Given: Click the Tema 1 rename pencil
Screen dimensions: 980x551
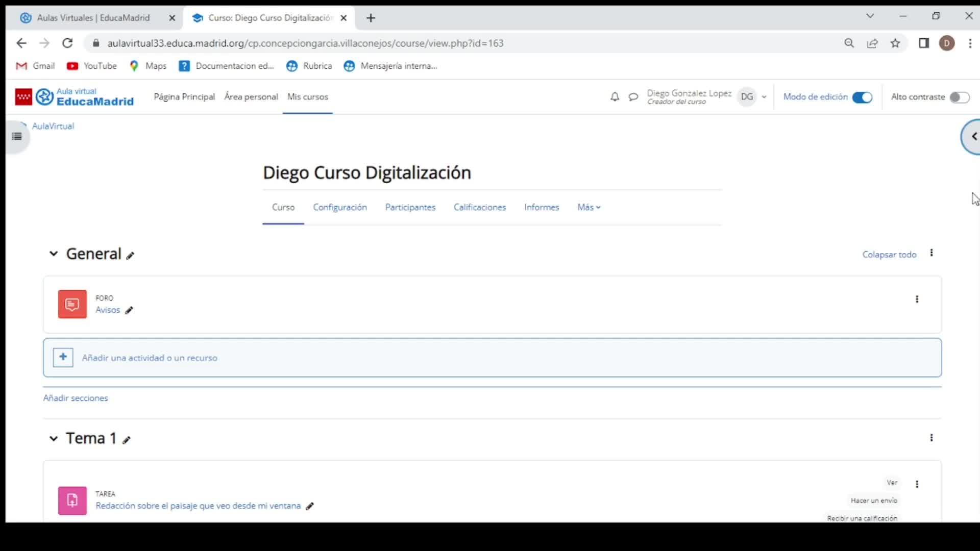Looking at the screenshot, I should click(127, 440).
